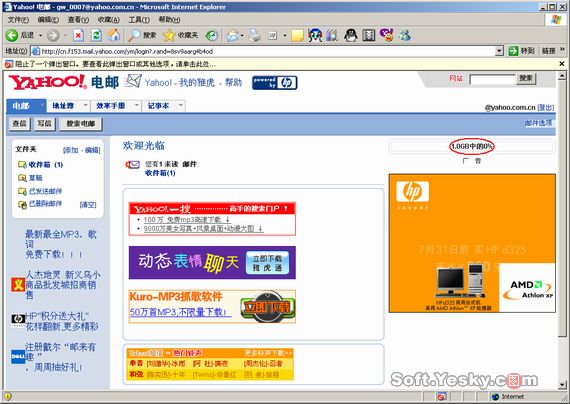Click the MSN Messenger people toolbar icon
Viewport: 570px width, 404px height.
405,35
